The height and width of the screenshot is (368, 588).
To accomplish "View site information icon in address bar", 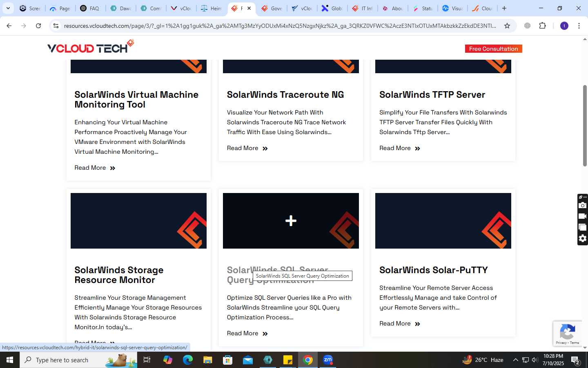I will point(56,26).
